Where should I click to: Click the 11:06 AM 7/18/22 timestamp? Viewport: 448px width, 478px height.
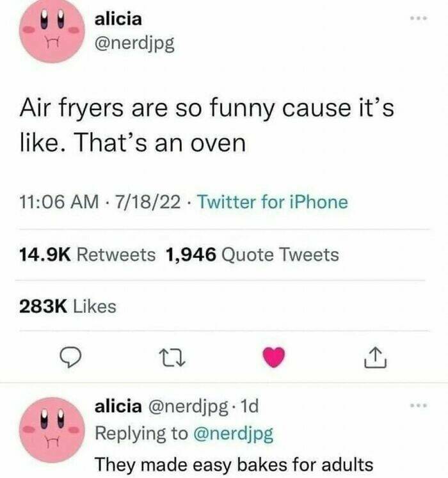100,202
